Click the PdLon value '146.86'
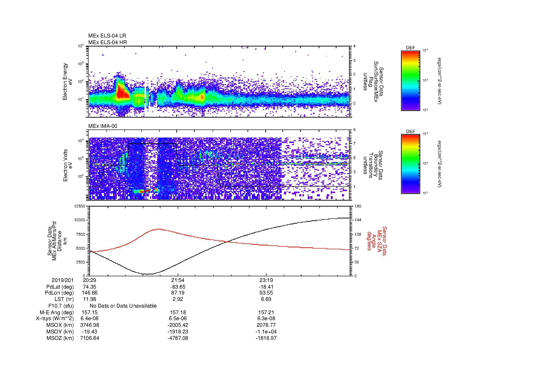 (x=90, y=293)
